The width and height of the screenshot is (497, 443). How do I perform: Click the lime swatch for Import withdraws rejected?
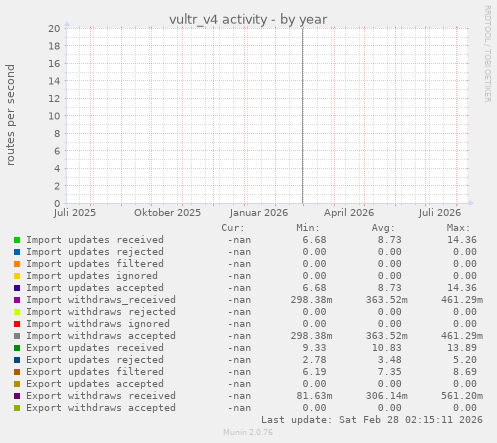17,312
